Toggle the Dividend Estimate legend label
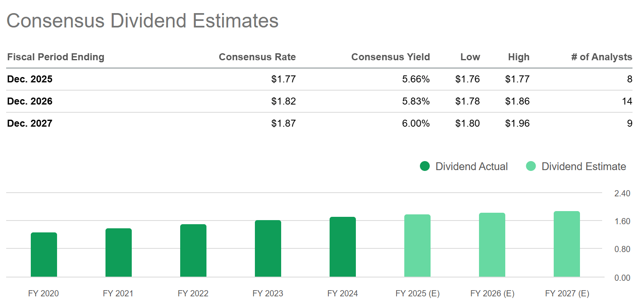The height and width of the screenshot is (307, 644). pos(583,166)
